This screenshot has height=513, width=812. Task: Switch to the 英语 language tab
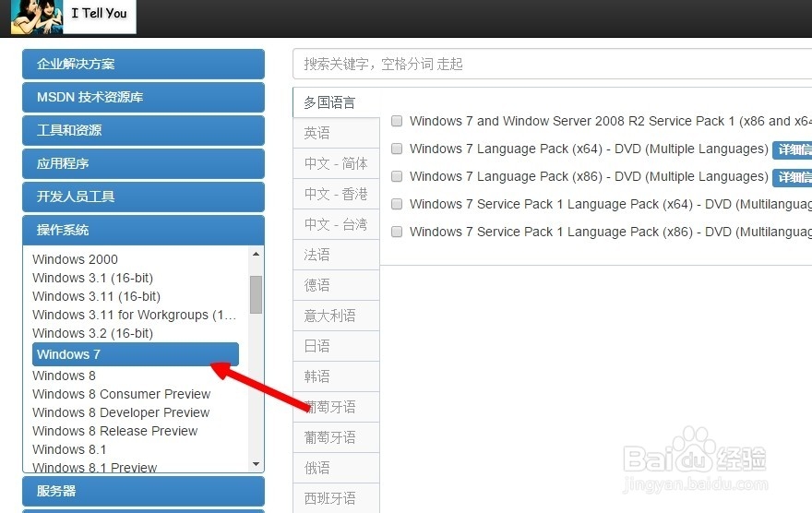coord(336,133)
